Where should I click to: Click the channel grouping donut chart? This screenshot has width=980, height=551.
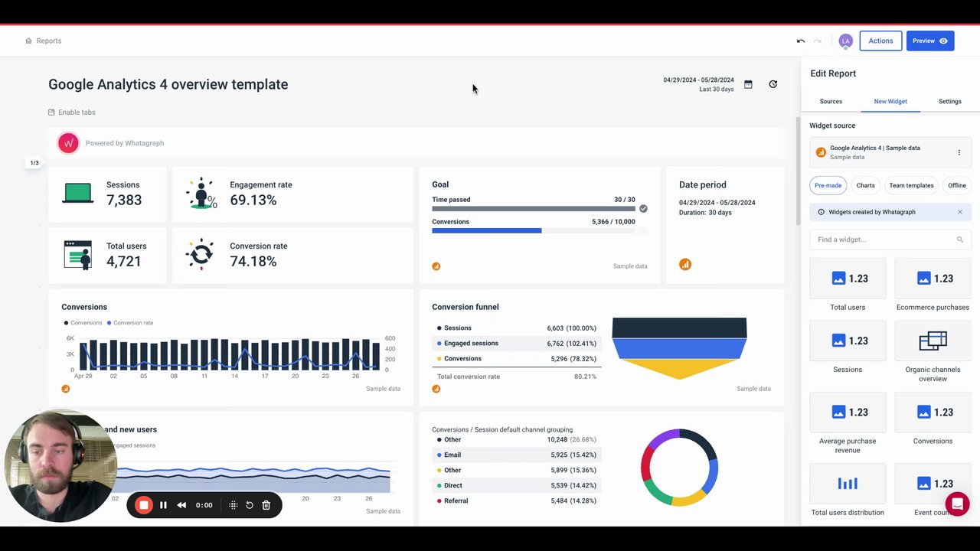click(x=679, y=467)
